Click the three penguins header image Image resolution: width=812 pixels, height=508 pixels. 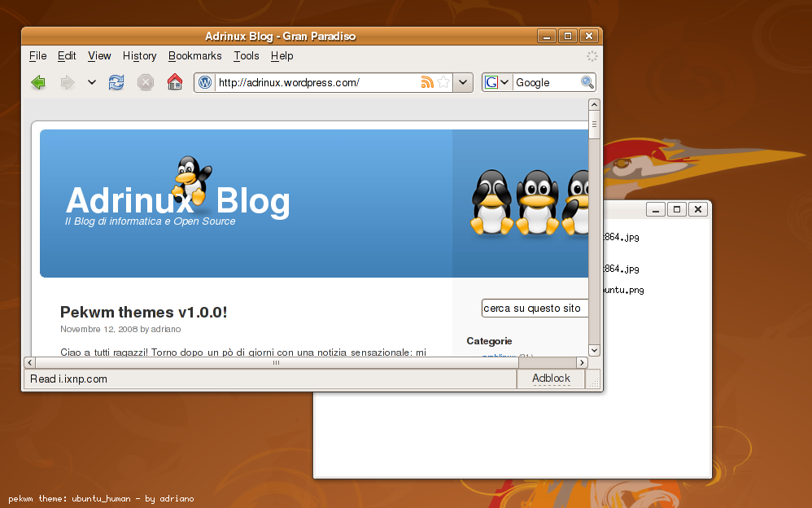pos(529,203)
